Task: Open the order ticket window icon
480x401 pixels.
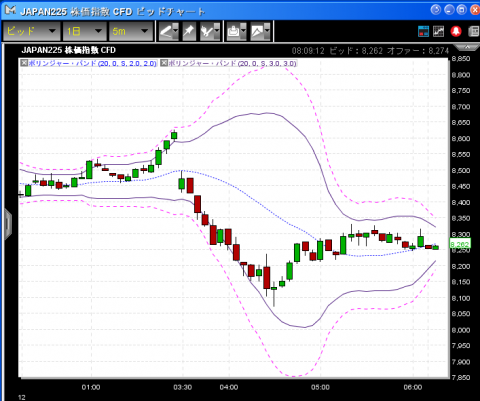Action: tap(423, 31)
